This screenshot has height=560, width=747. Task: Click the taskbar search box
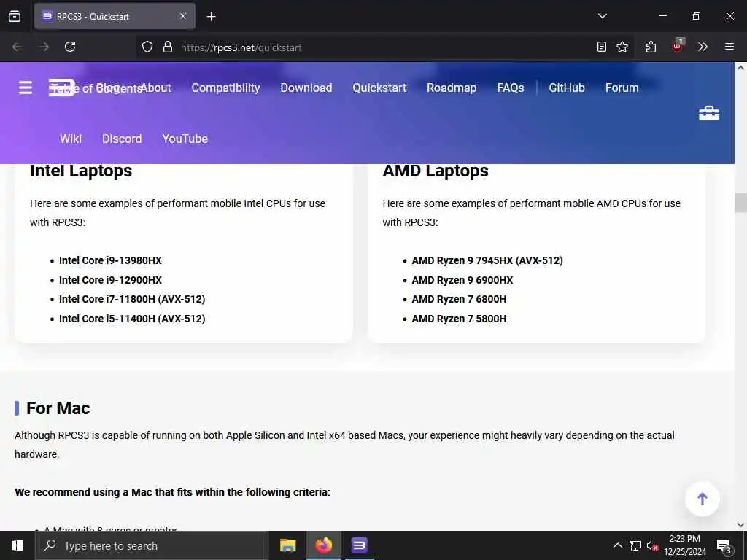[x=152, y=545]
